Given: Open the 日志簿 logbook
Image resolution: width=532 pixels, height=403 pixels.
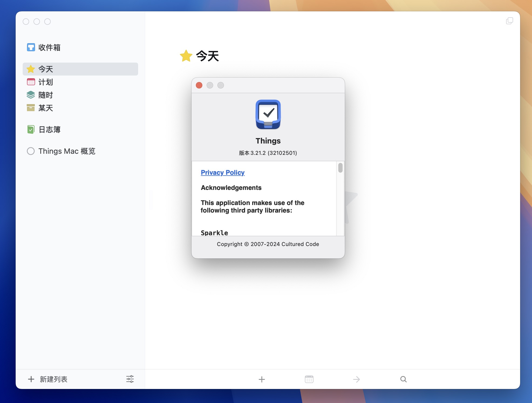Looking at the screenshot, I should point(80,129).
